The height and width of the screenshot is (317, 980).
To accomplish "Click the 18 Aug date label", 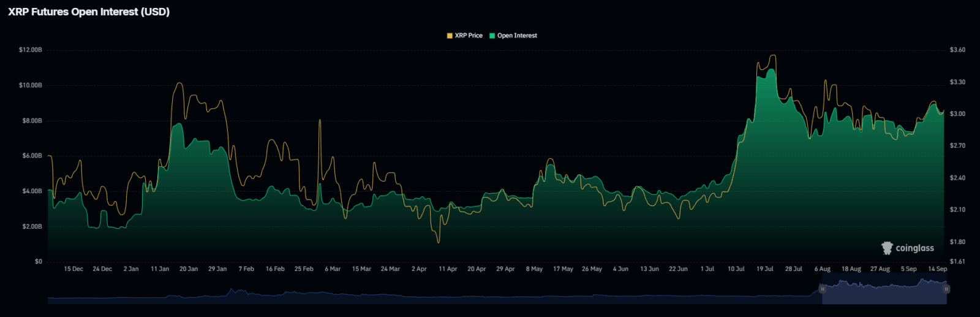I will click(851, 269).
